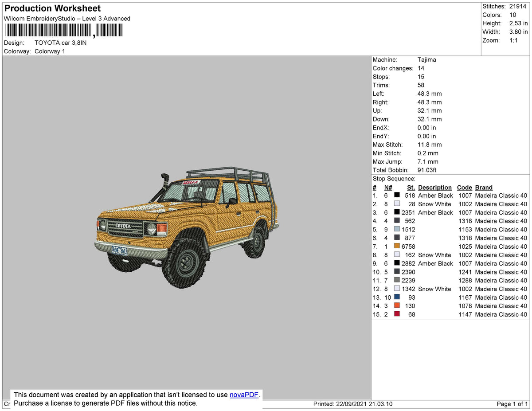Screen dimensions: 532x411
Task: Click the Colors value '10'
Action: [x=512, y=15]
